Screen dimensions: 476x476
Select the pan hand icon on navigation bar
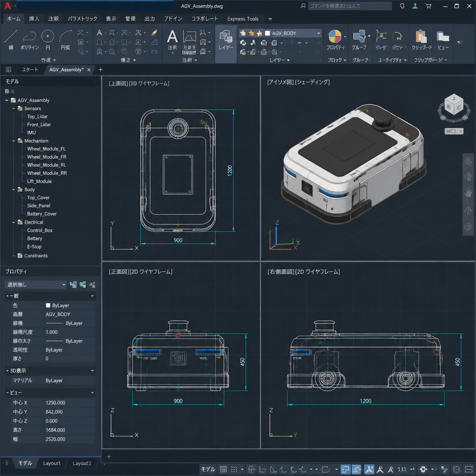[468, 192]
